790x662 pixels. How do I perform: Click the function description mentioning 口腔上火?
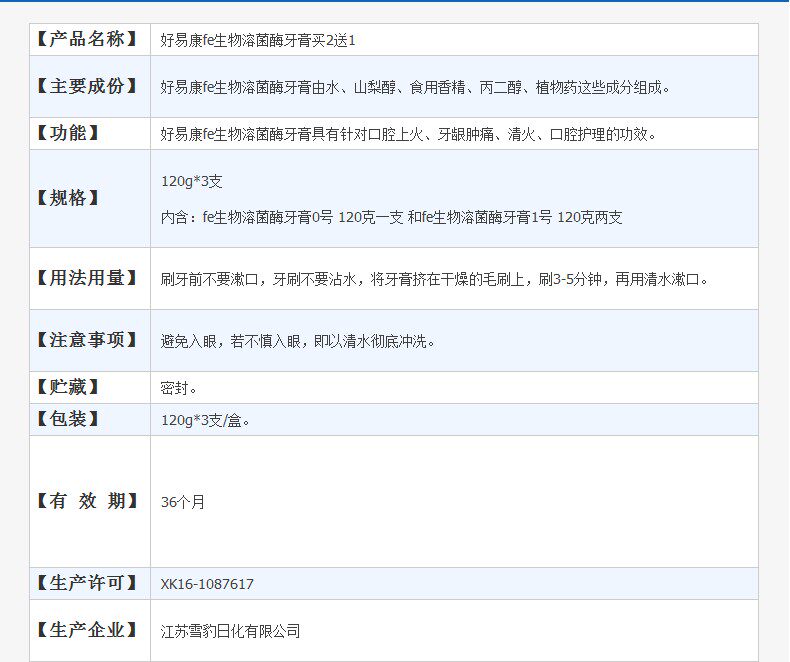[409, 135]
